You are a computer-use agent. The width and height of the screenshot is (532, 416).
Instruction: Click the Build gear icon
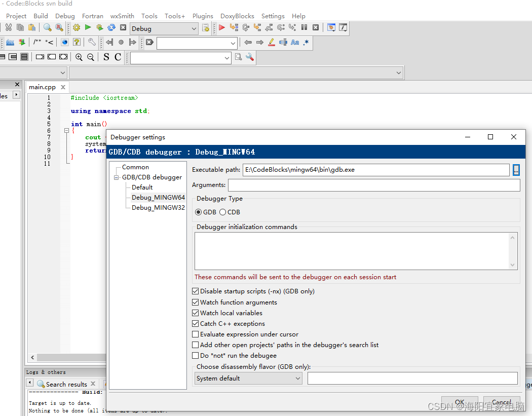(x=77, y=27)
